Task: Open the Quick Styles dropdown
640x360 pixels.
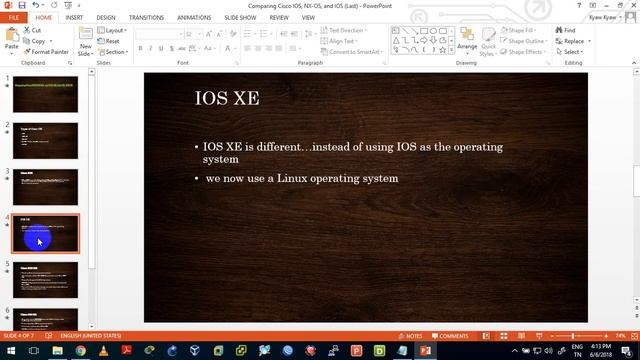Action: tap(488, 42)
